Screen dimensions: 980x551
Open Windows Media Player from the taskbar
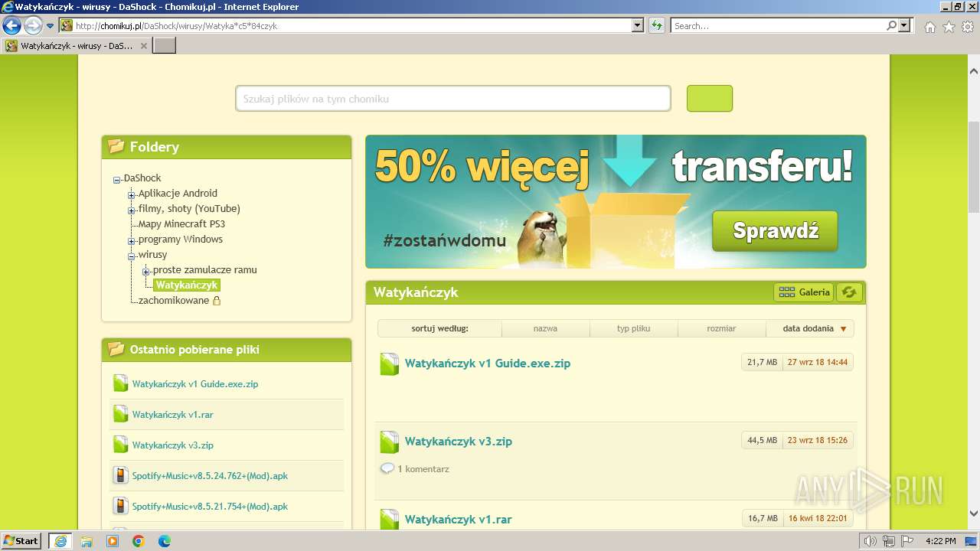point(113,541)
